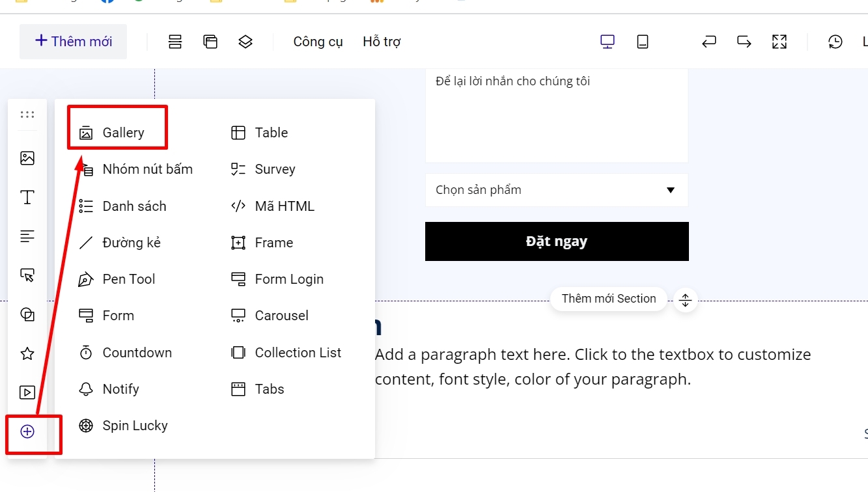Open the version history clock icon
Screen dimensions: 868x492
835,42
